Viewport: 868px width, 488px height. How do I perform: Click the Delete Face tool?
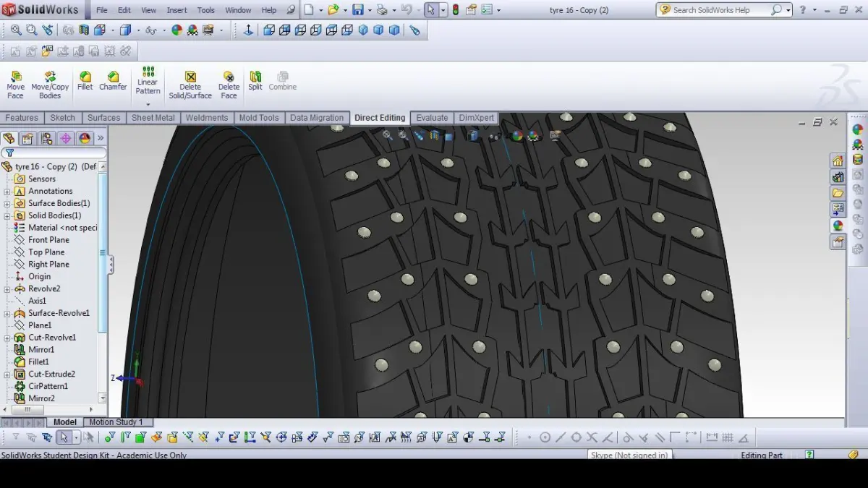click(x=229, y=85)
